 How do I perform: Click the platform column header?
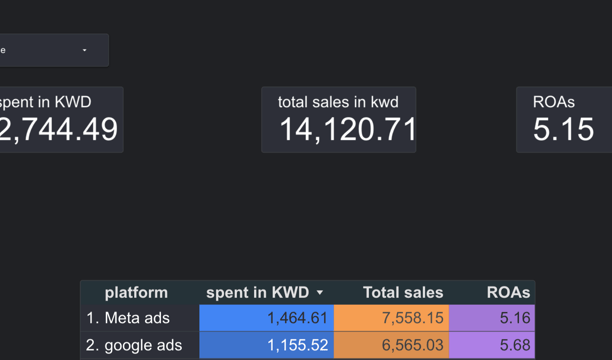click(x=136, y=292)
